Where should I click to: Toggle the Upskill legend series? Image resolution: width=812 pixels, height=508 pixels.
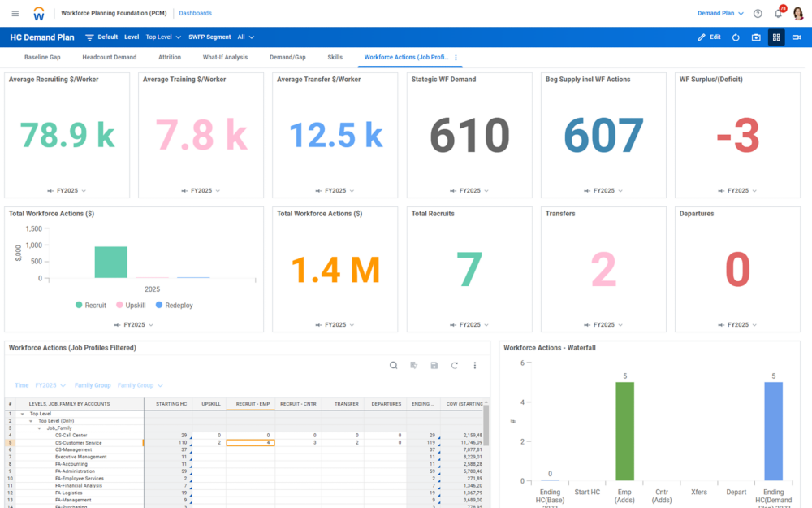pos(131,306)
